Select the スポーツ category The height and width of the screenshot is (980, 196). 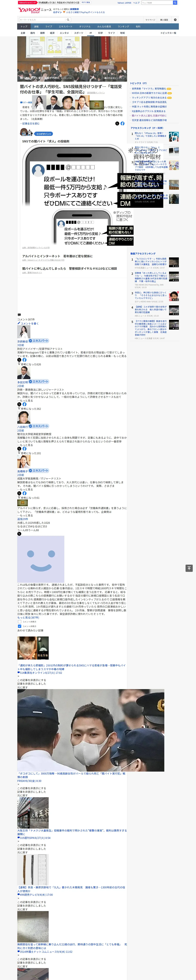click(78, 33)
